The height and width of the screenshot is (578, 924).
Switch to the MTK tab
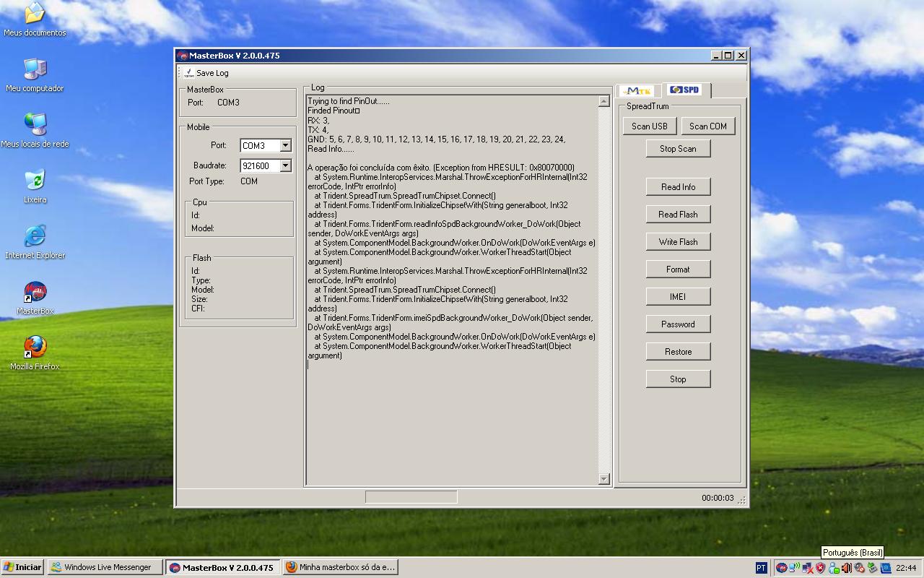[637, 91]
